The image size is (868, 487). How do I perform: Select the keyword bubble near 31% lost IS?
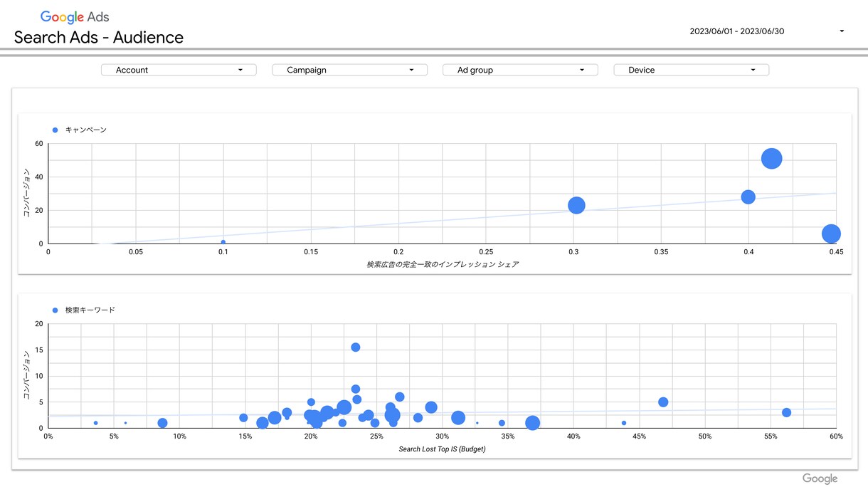point(458,418)
